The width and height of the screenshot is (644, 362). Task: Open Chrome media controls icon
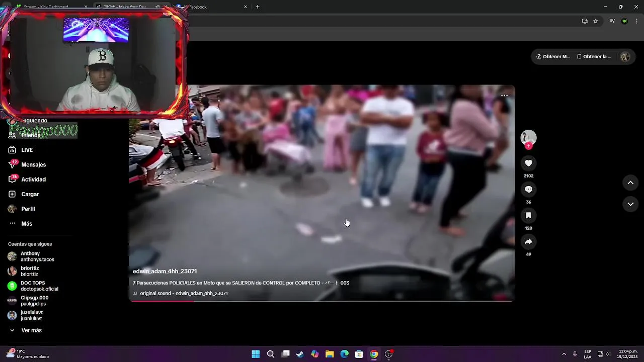[x=612, y=21]
